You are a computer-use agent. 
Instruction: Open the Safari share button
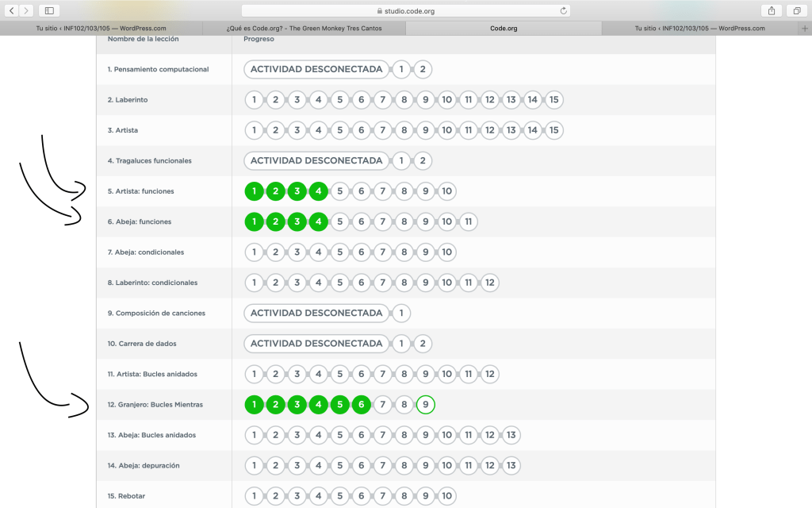[x=771, y=10]
